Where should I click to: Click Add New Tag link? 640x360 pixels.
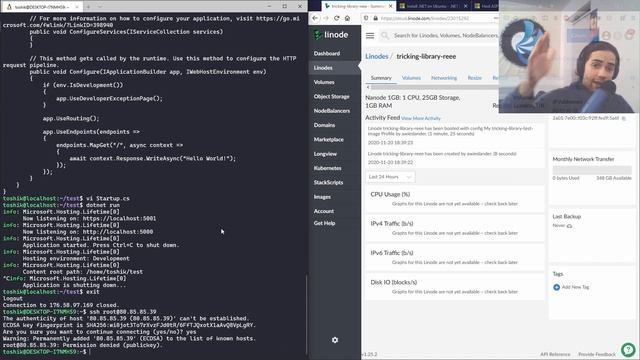575,287
